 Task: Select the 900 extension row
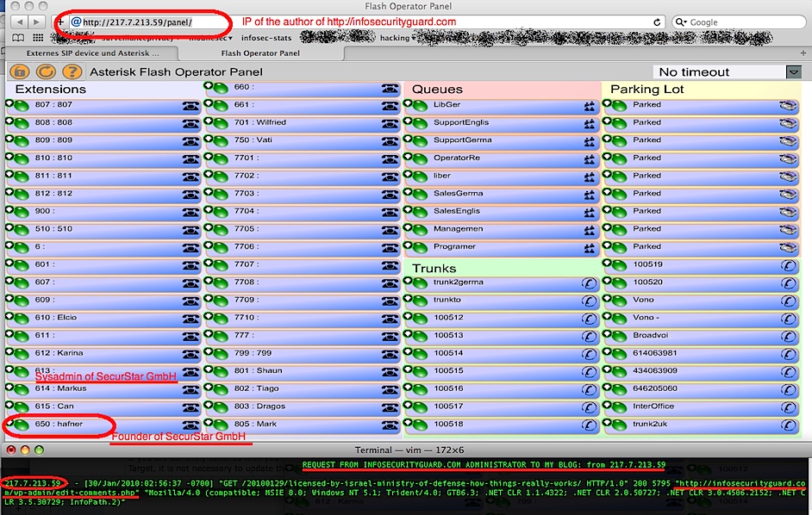[x=103, y=213]
